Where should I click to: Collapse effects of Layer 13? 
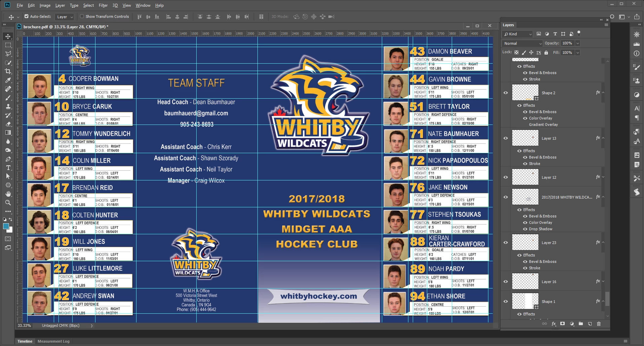click(603, 138)
